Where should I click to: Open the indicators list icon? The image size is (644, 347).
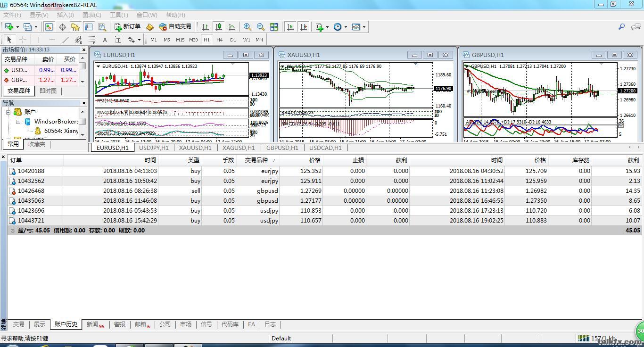click(x=320, y=27)
